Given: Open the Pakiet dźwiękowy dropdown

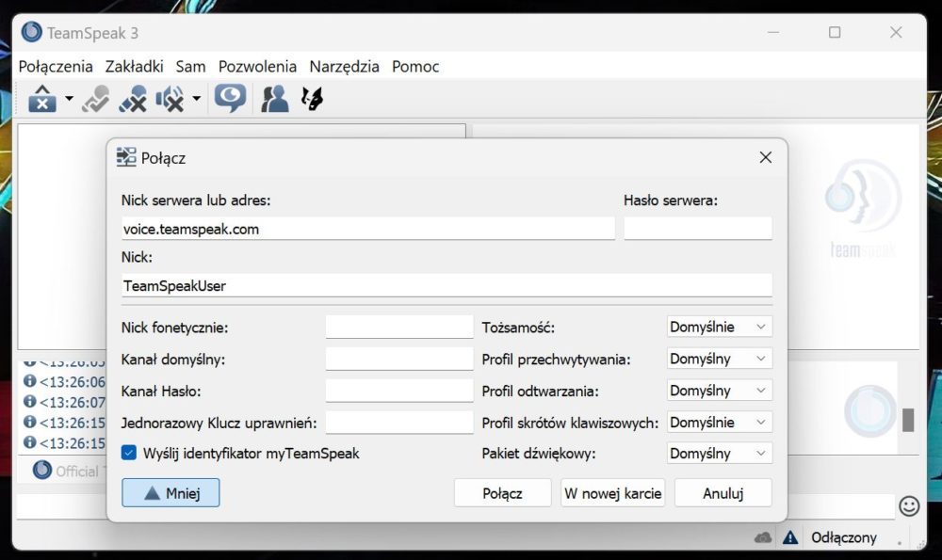Looking at the screenshot, I should tap(719, 453).
